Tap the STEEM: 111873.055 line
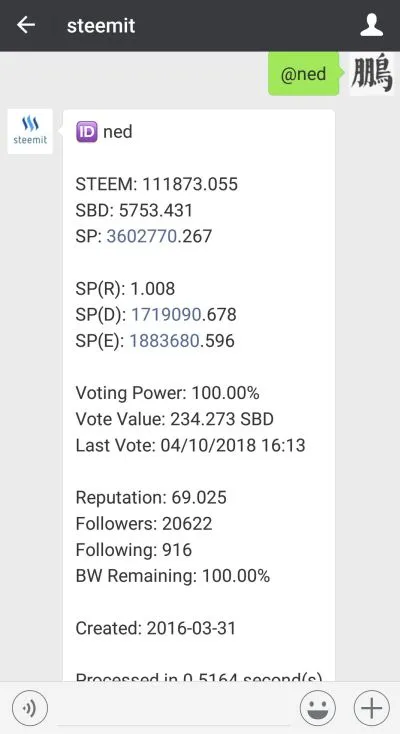This screenshot has height=734, width=400. (x=156, y=184)
